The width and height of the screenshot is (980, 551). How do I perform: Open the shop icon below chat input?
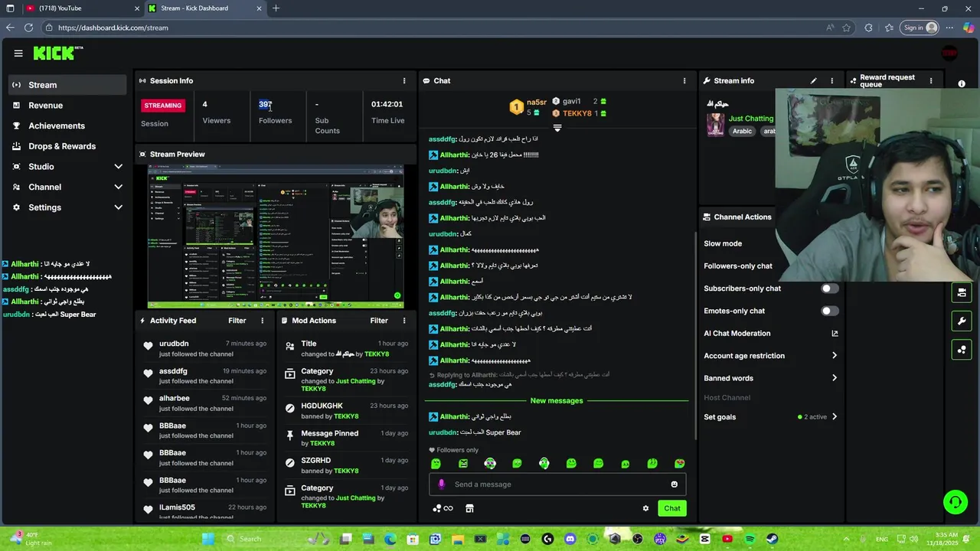[469, 508]
